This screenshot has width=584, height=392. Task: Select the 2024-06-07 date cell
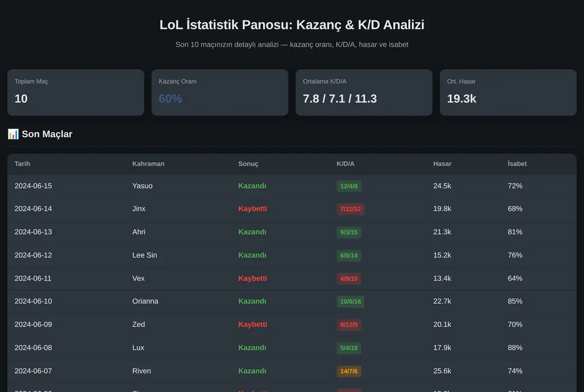pos(33,371)
